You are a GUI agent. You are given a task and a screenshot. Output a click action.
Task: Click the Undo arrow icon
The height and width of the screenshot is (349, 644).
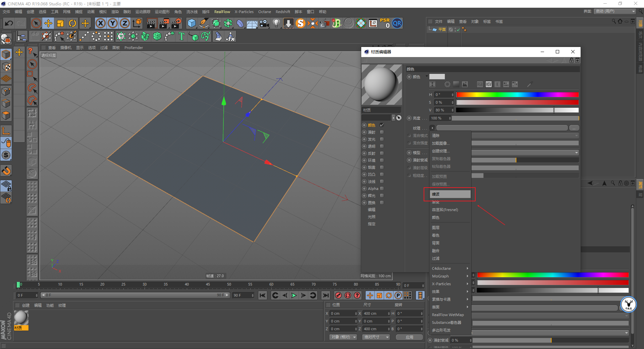[9, 23]
